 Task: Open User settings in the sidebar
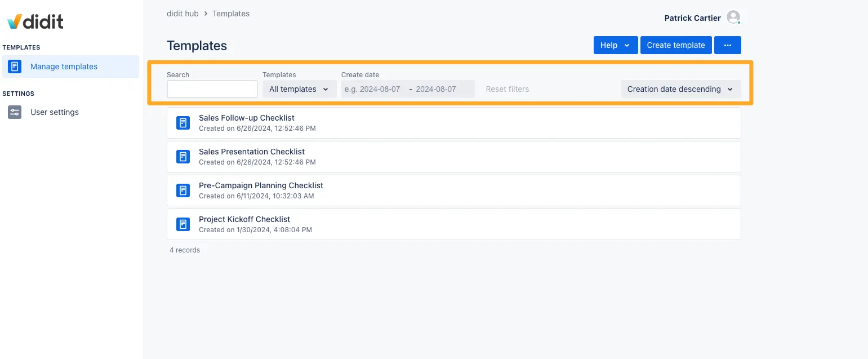70,112
